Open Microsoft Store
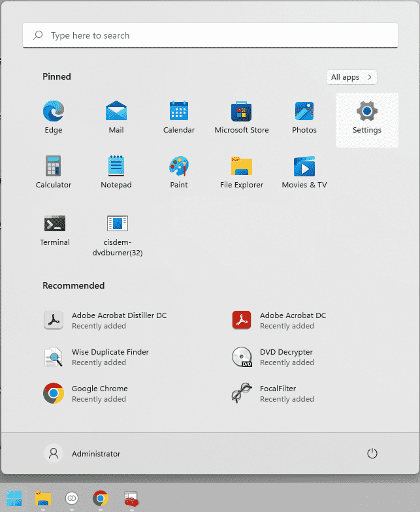 (x=242, y=118)
